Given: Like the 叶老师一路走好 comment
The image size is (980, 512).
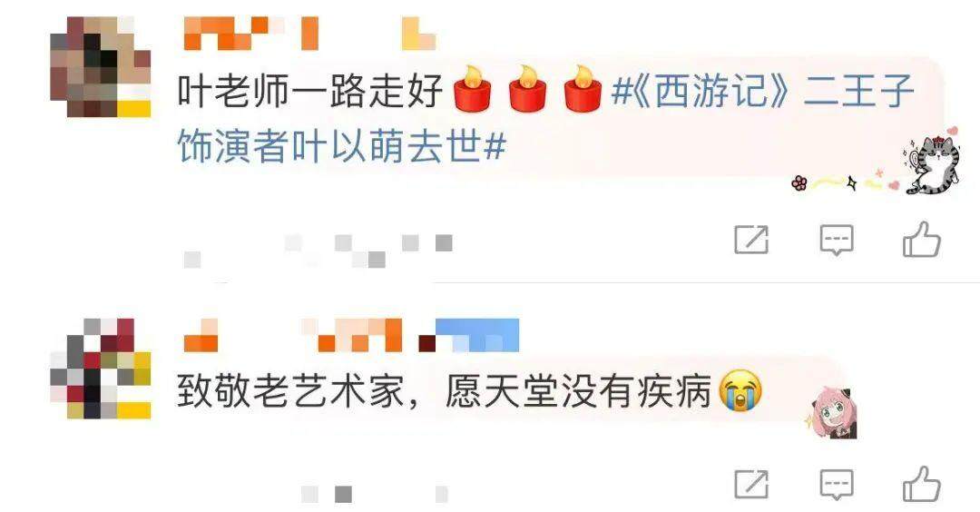Looking at the screenshot, I should click(x=921, y=240).
